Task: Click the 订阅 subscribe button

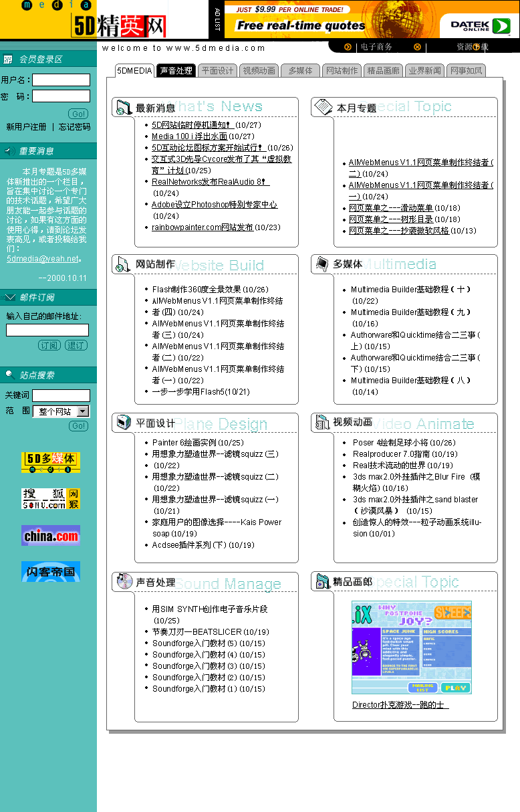Action: click(49, 345)
